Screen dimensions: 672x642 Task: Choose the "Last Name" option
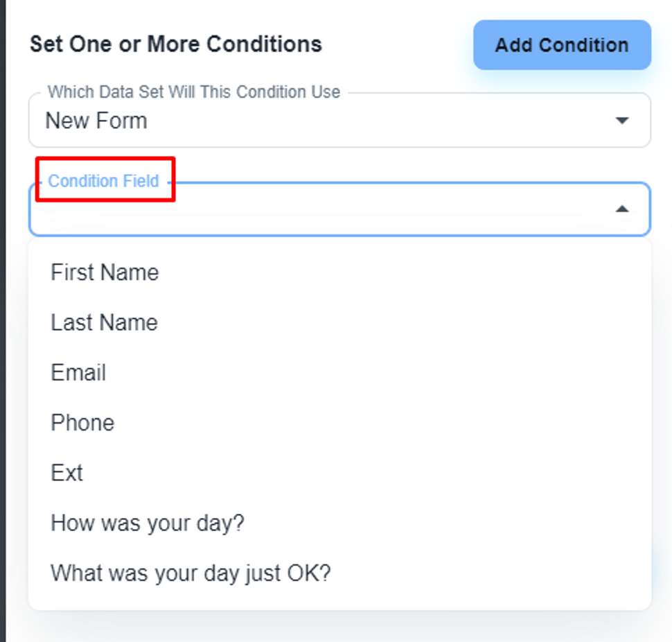tap(104, 322)
